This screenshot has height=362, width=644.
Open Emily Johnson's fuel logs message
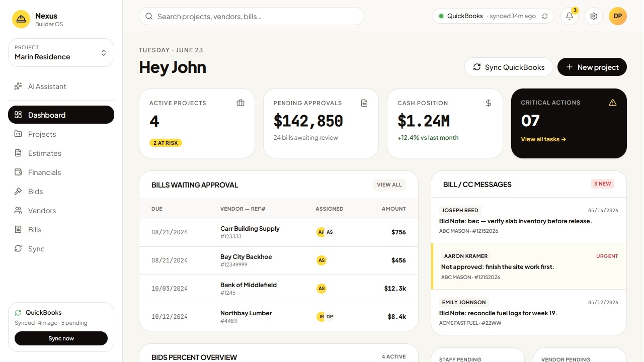tap(529, 312)
